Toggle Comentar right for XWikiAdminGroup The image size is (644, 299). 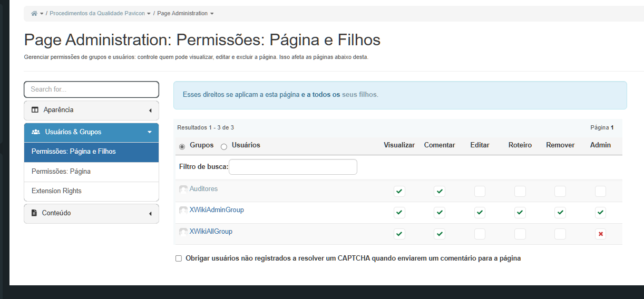[x=440, y=213]
